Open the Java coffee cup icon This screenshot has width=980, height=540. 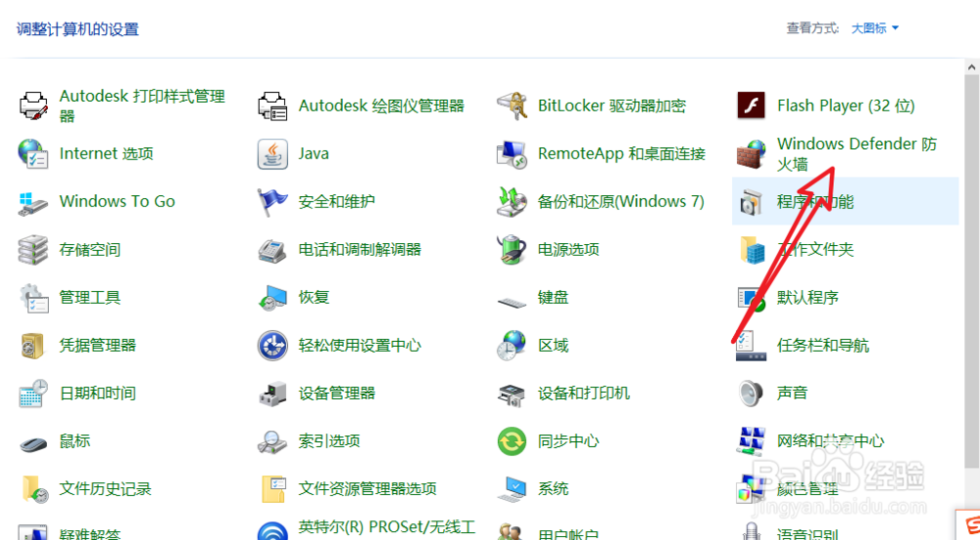pos(272,154)
